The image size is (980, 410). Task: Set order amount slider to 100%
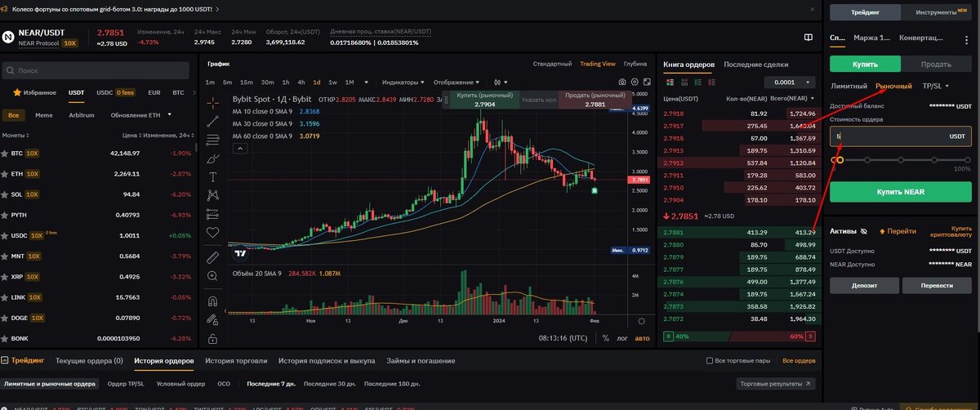click(x=968, y=160)
